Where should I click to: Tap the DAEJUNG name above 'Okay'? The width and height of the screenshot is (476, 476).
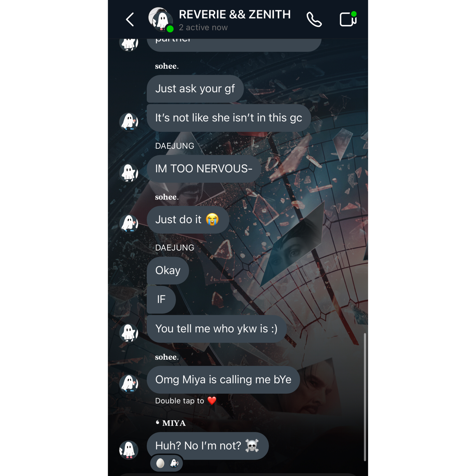click(175, 248)
